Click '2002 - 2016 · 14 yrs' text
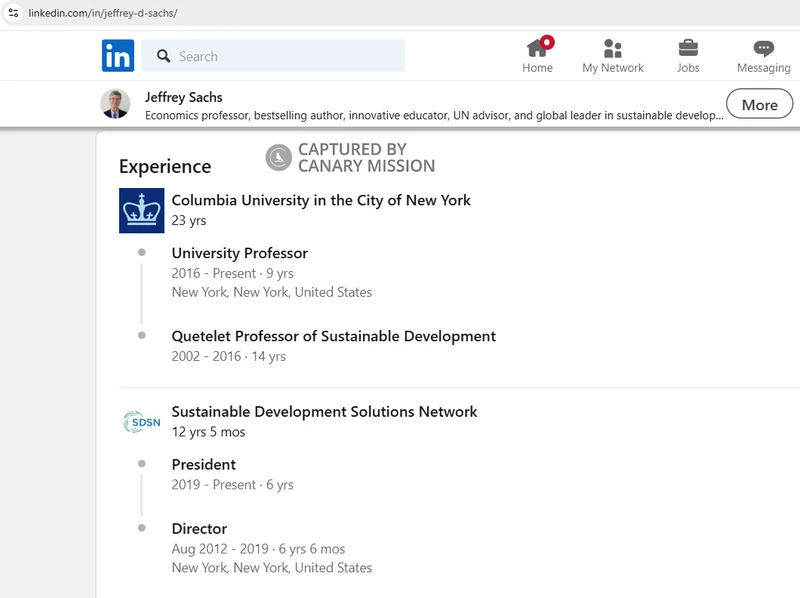 click(x=229, y=356)
